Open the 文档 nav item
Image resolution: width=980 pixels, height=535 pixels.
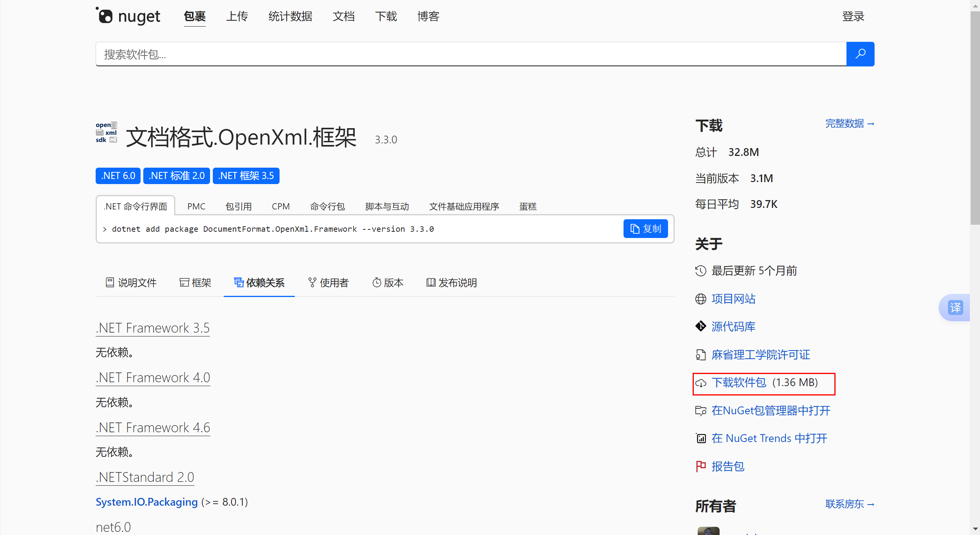click(344, 16)
